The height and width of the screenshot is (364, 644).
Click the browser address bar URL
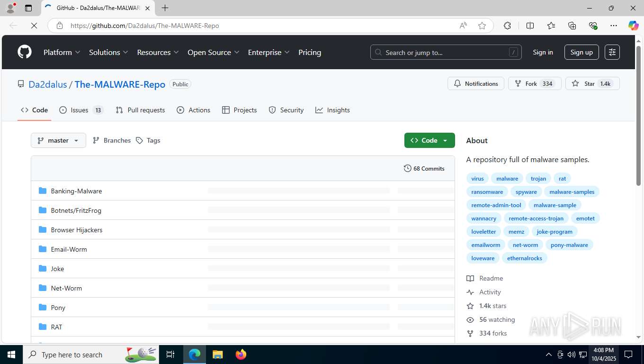[x=144, y=26]
